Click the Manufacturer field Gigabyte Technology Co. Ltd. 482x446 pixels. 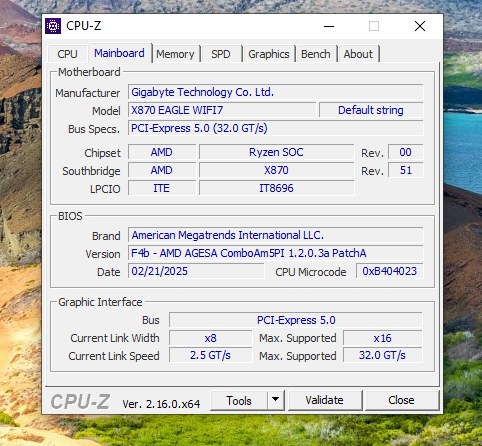coord(276,92)
